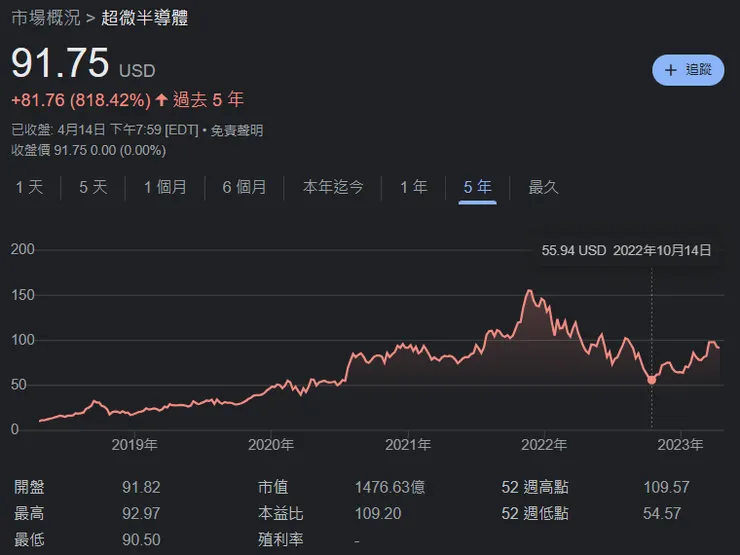
Task: Click the 2022年 axis label
Action: pyautogui.click(x=544, y=445)
